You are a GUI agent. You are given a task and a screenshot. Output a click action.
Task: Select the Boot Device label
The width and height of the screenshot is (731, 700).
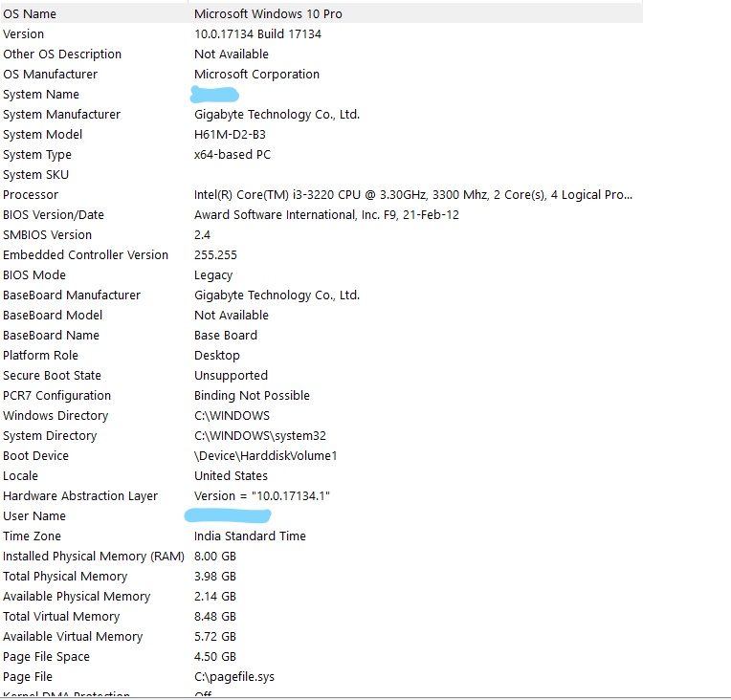click(36, 455)
